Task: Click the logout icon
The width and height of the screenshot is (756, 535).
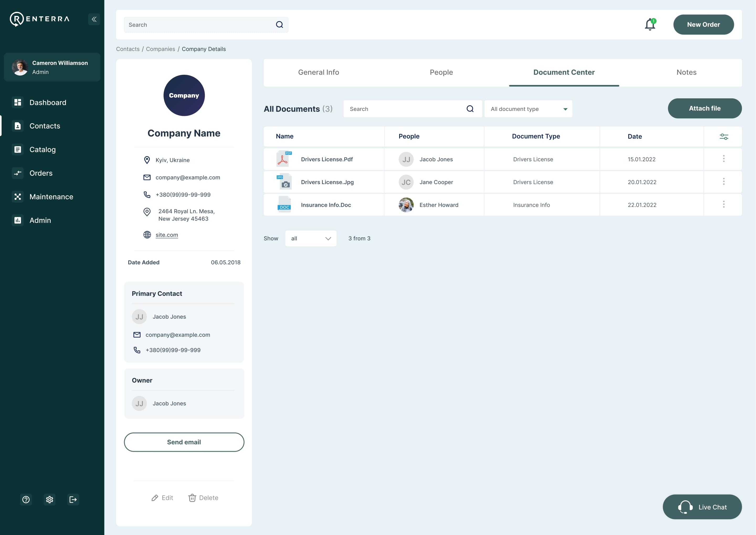Action: pos(73,499)
